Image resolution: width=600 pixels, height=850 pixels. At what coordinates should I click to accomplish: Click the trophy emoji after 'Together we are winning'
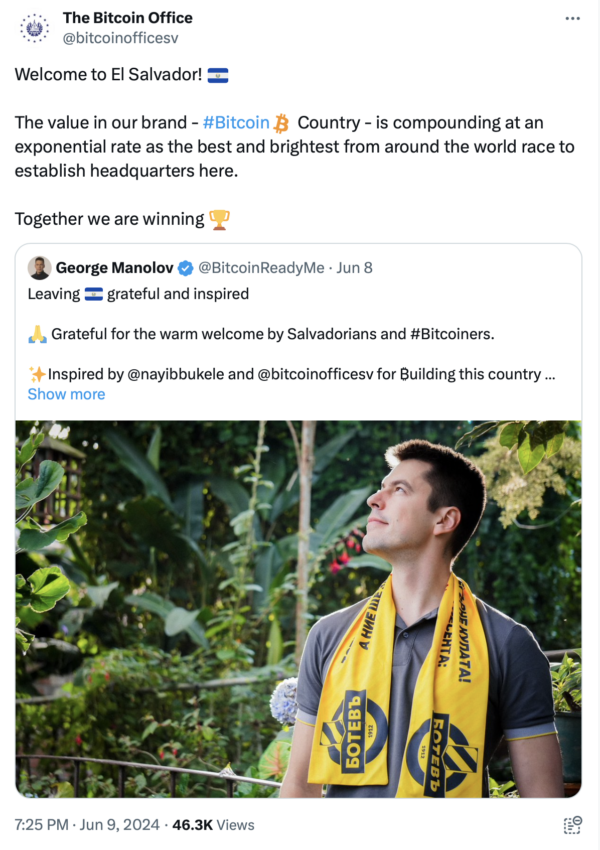(x=221, y=219)
